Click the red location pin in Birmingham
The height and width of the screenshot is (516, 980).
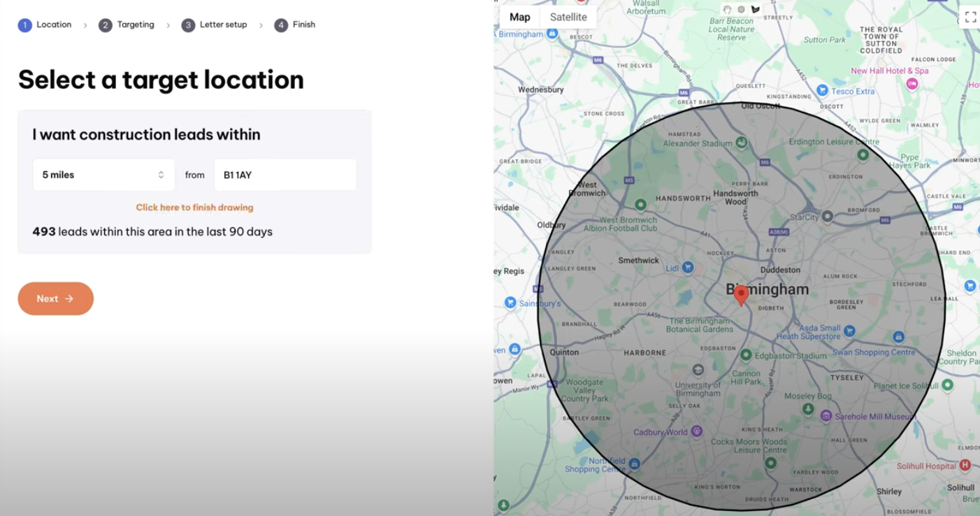point(741,295)
